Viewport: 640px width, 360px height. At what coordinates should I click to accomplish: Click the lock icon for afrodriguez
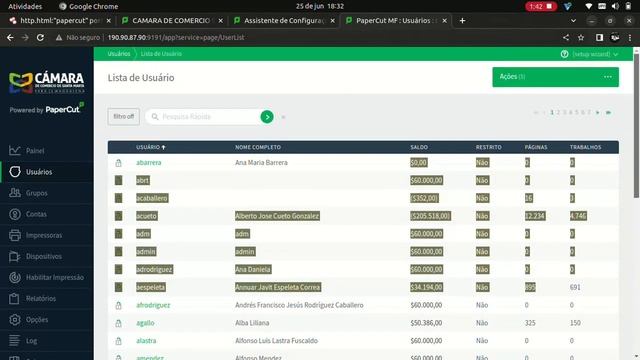pos(118,305)
